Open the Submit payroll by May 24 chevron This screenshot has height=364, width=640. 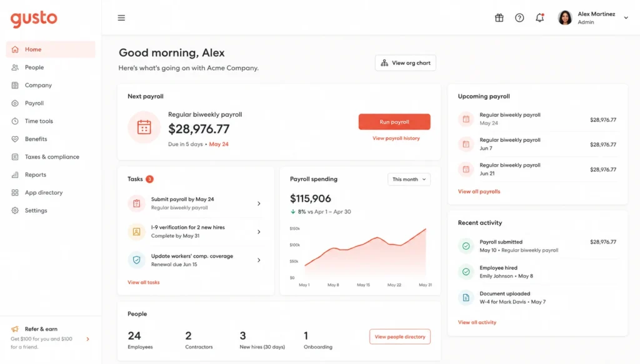point(259,204)
